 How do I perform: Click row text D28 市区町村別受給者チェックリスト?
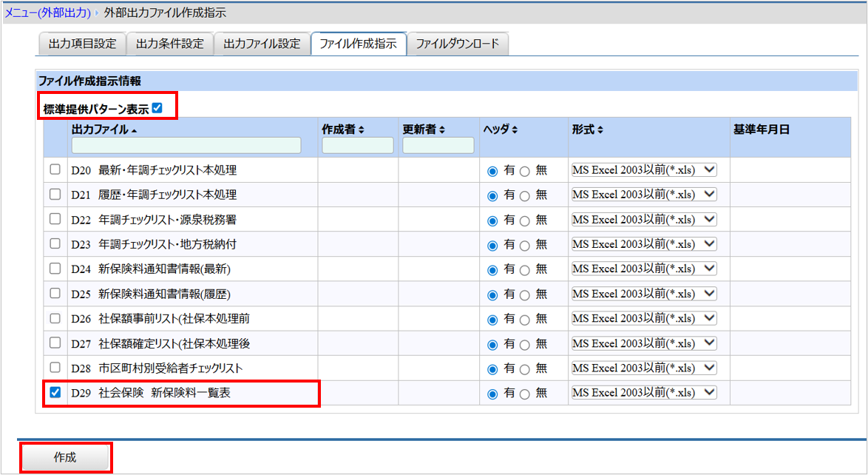click(x=157, y=368)
